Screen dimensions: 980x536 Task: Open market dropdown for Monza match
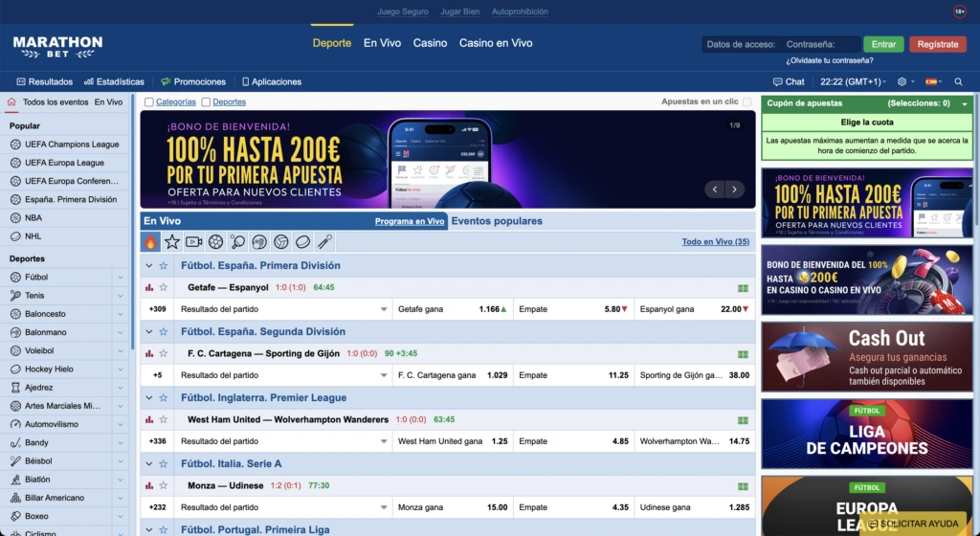pyautogui.click(x=384, y=507)
